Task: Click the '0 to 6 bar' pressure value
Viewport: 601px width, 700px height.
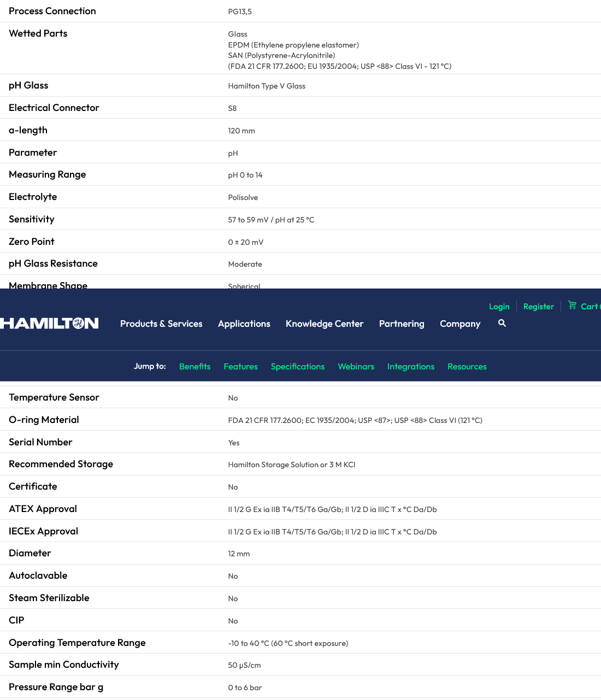Action: click(245, 687)
